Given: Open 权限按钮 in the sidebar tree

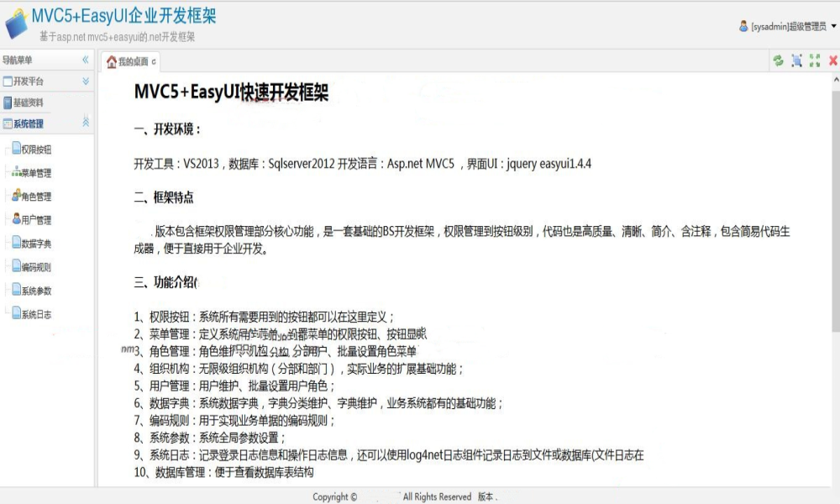Looking at the screenshot, I should (36, 150).
